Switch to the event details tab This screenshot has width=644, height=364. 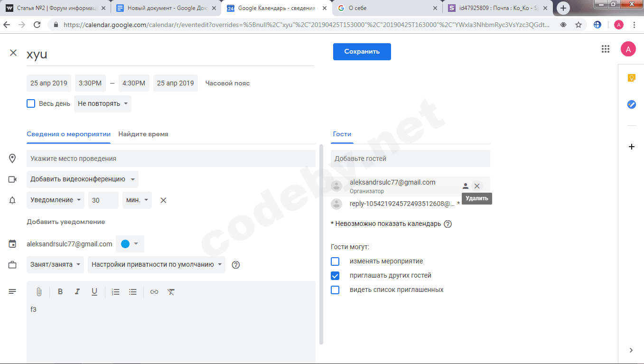69,134
